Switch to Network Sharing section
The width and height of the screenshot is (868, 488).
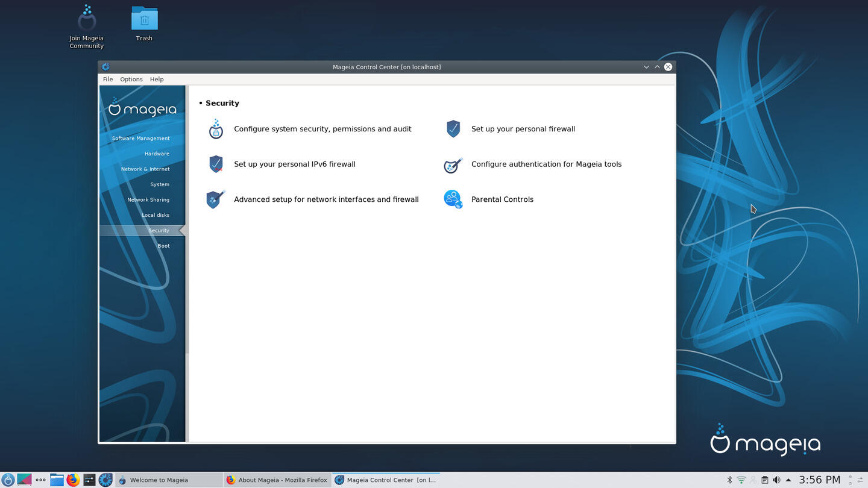pos(148,200)
